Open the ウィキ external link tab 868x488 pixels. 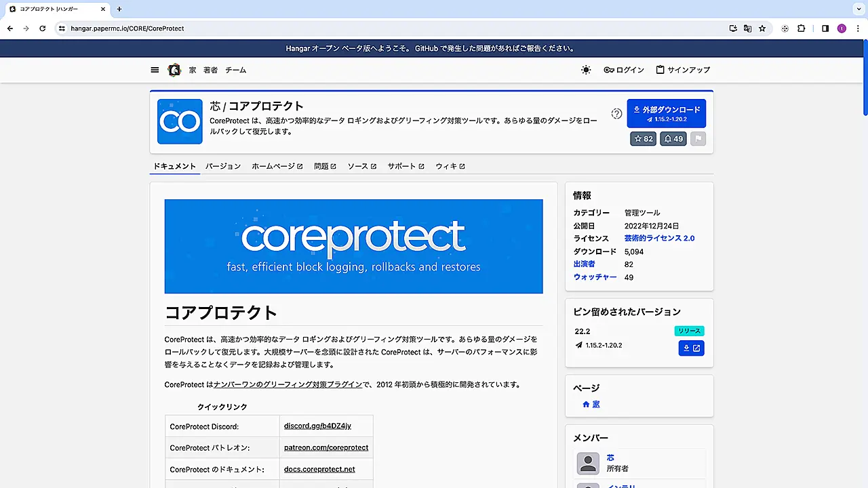click(450, 166)
